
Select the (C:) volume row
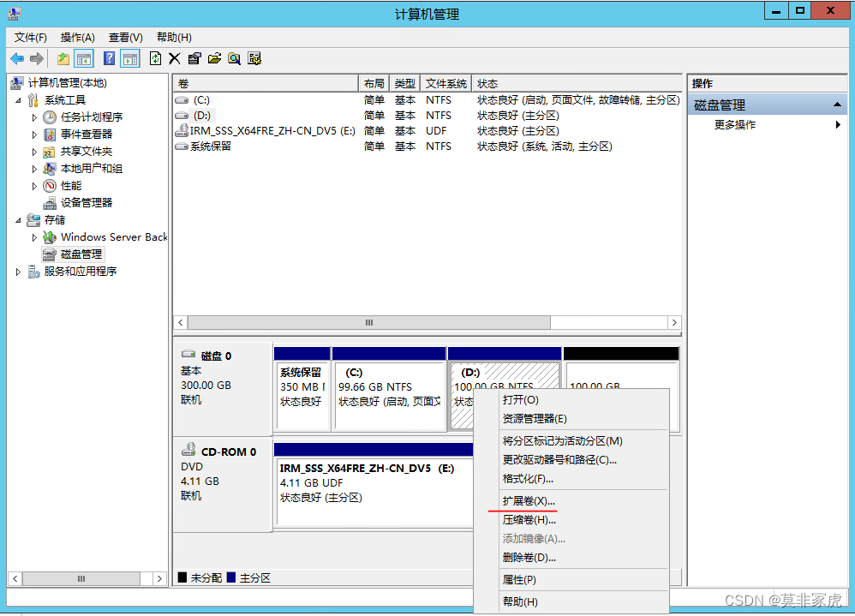pos(427,100)
